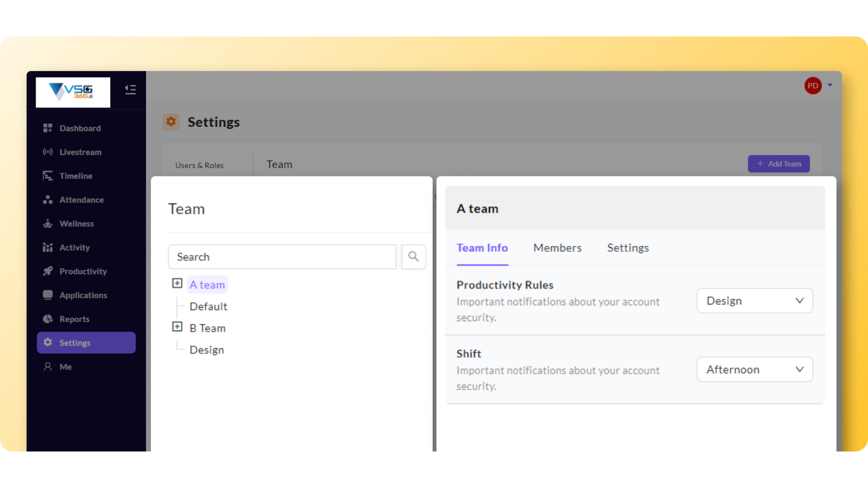Image resolution: width=868 pixels, height=488 pixels.
Task: Open the PD profile menu arrow
Action: (830, 85)
